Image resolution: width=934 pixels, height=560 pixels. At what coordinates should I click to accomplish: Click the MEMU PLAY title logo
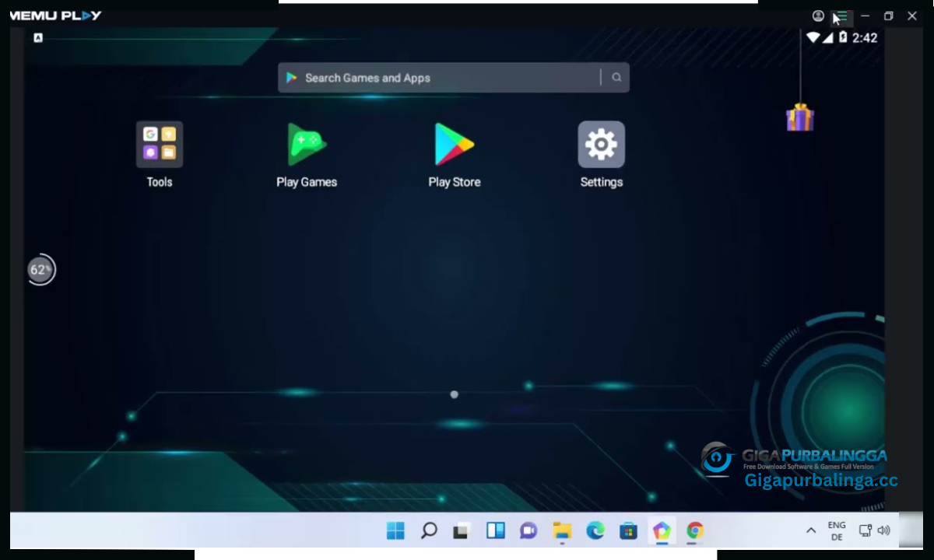coord(56,16)
